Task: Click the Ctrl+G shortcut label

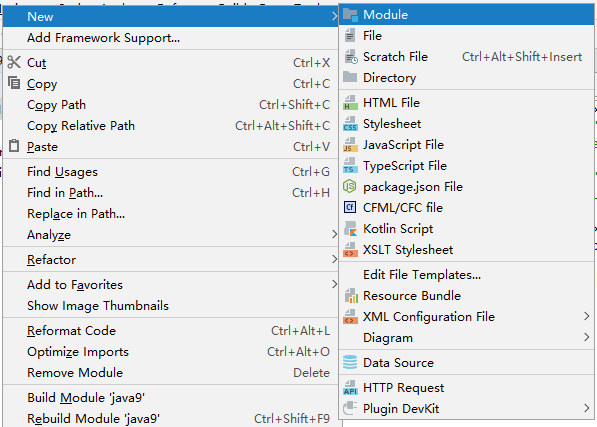Action: point(311,172)
